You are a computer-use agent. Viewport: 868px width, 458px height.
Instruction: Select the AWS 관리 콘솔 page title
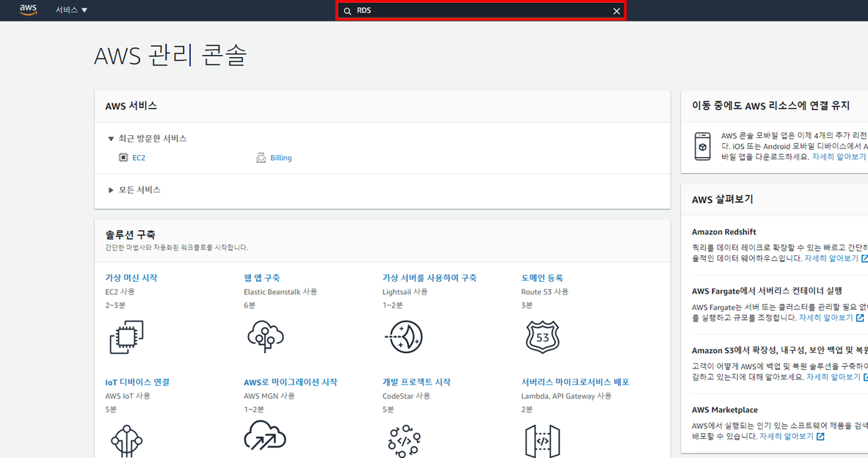pos(170,56)
